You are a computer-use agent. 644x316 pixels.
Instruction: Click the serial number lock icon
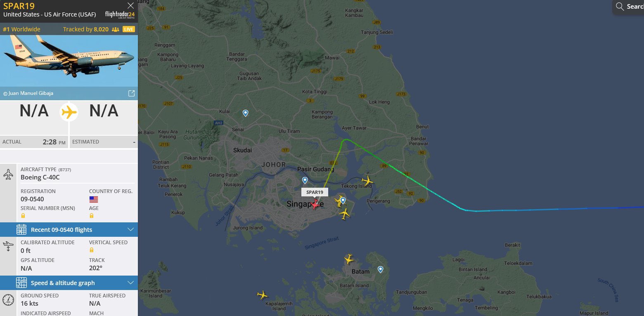click(23, 216)
